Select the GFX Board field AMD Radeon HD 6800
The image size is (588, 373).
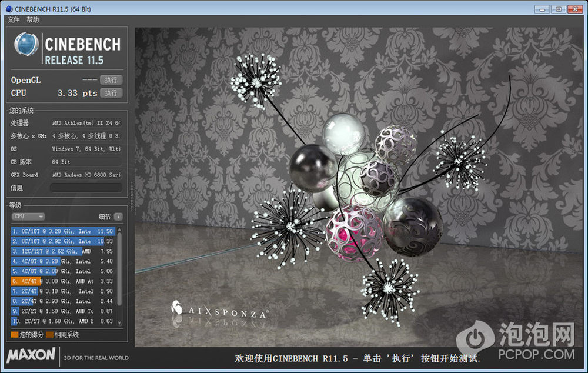point(86,175)
